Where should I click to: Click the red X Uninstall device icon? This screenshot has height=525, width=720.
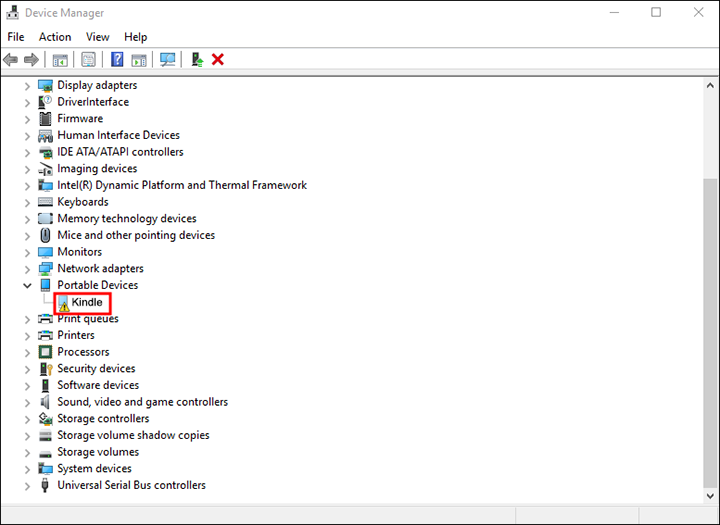tap(218, 60)
